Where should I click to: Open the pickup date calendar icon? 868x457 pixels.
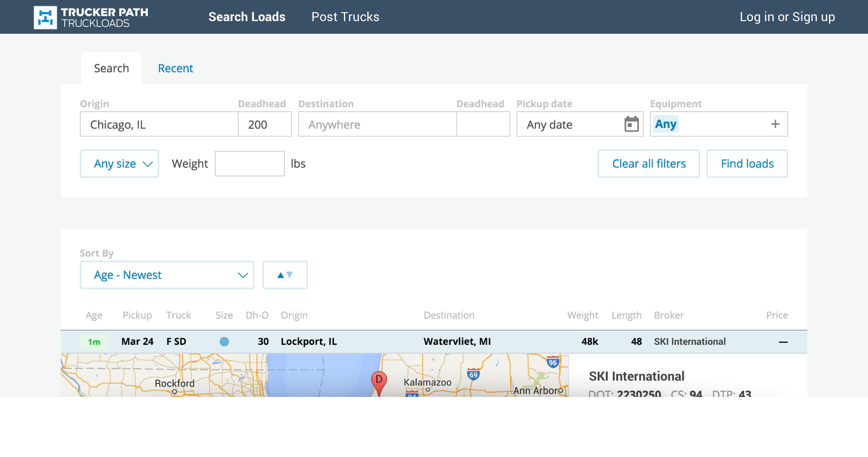click(632, 124)
